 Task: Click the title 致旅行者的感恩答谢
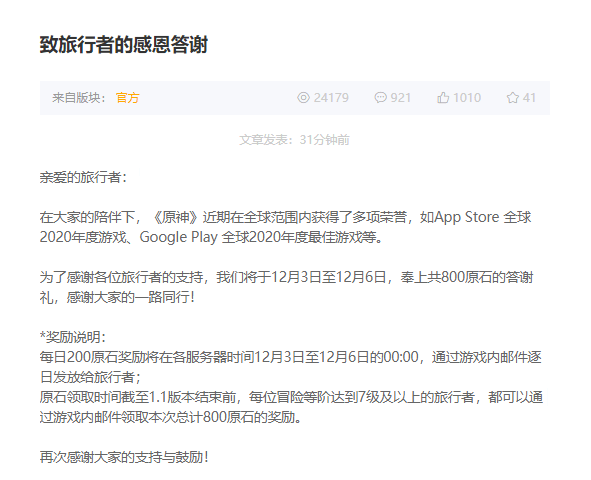pos(124,44)
